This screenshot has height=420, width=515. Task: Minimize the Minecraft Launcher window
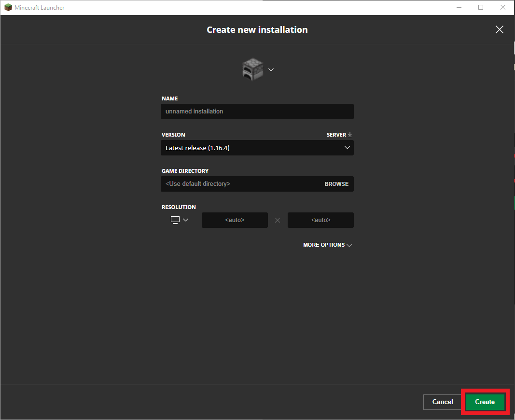tap(459, 7)
